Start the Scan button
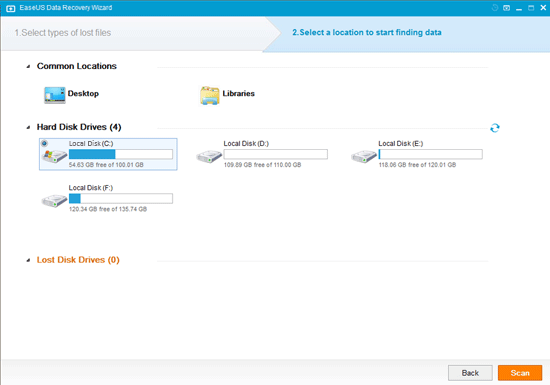The width and height of the screenshot is (550, 385). (x=520, y=373)
